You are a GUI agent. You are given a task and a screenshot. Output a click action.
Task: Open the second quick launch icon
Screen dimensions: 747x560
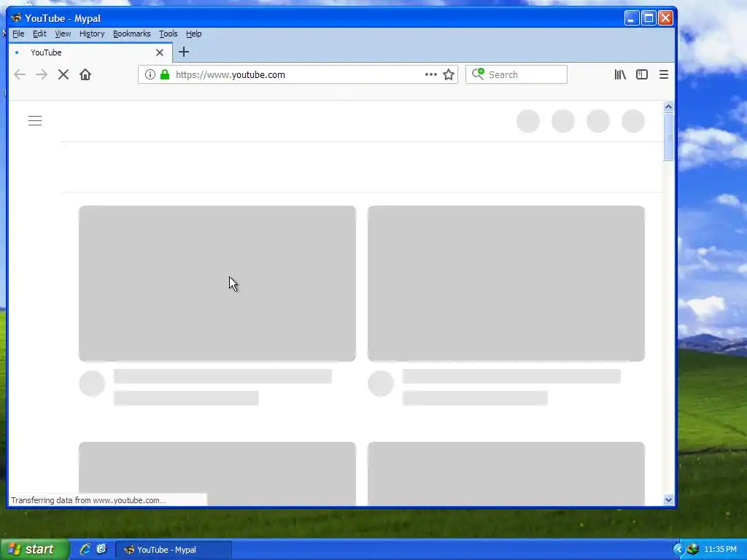101,549
